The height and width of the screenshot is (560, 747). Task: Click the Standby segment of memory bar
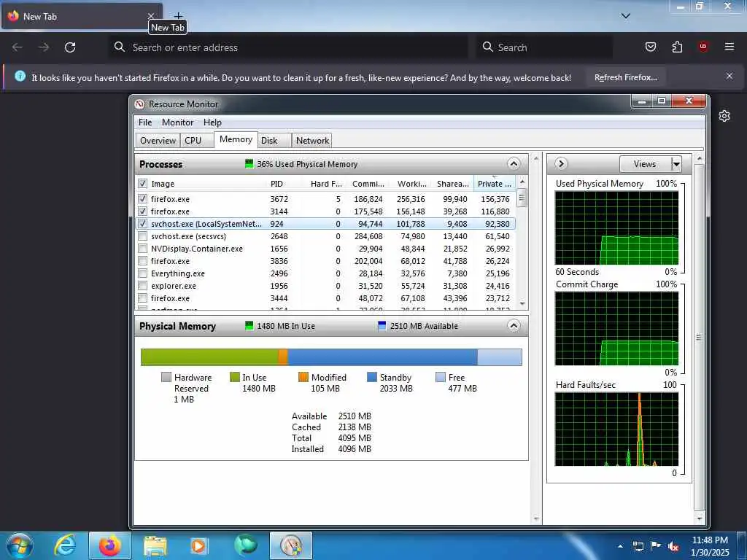pyautogui.click(x=382, y=357)
